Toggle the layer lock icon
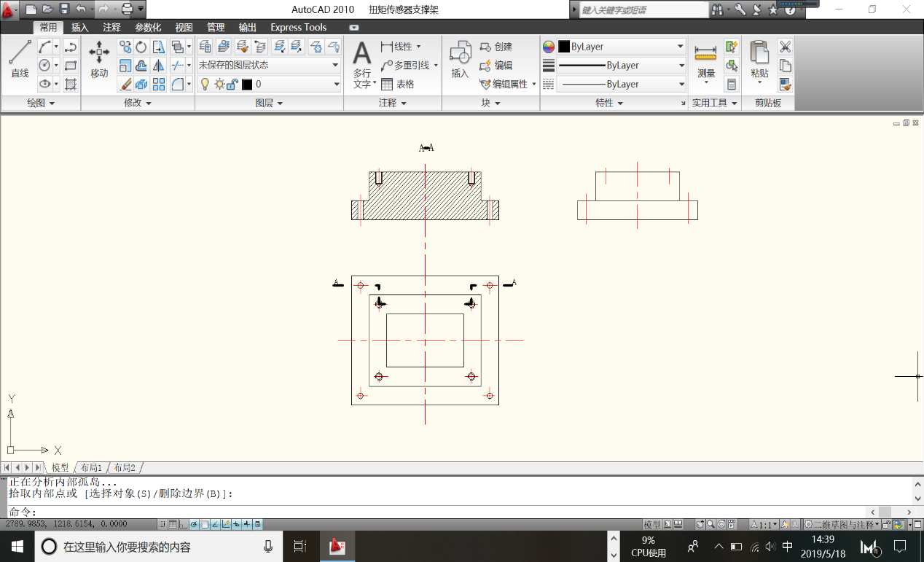 point(232,85)
